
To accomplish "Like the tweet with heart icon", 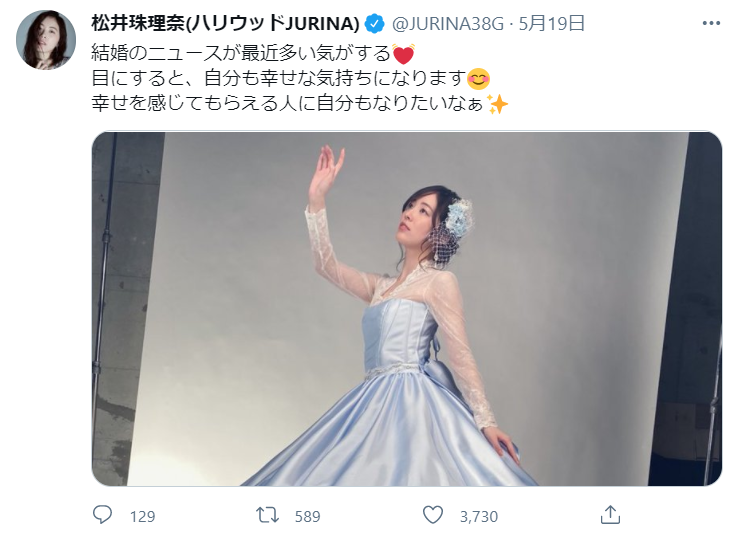I will tap(433, 515).
